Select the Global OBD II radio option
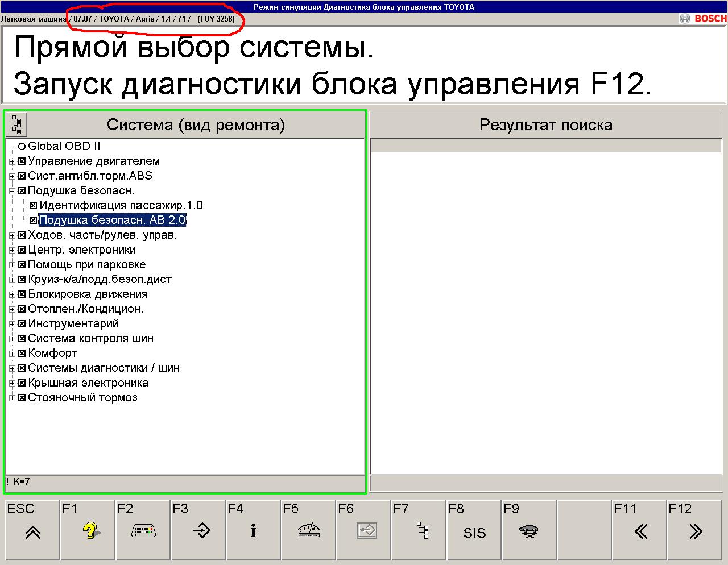This screenshot has height=565, width=728. pyautogui.click(x=22, y=147)
